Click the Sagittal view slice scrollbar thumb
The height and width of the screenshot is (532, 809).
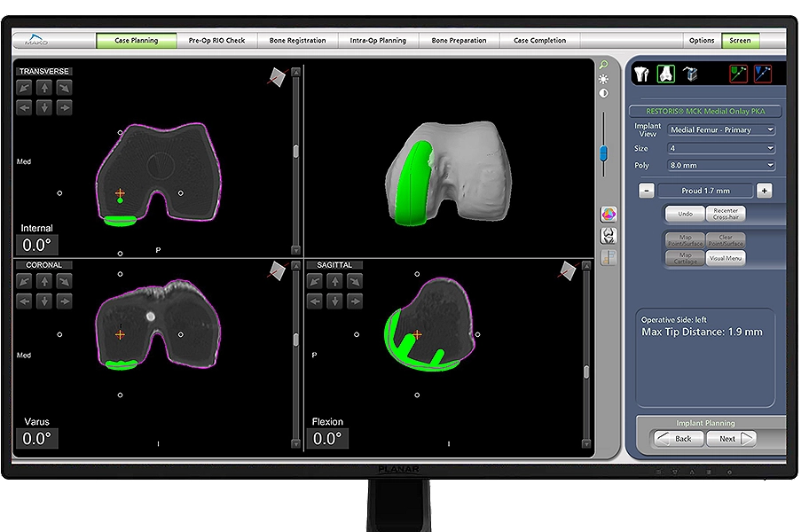[x=586, y=372]
